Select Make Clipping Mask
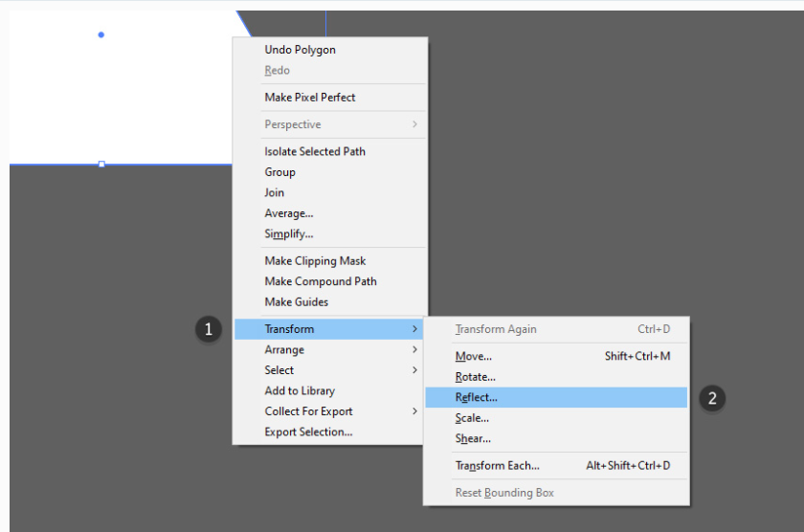804x532 pixels. (315, 261)
